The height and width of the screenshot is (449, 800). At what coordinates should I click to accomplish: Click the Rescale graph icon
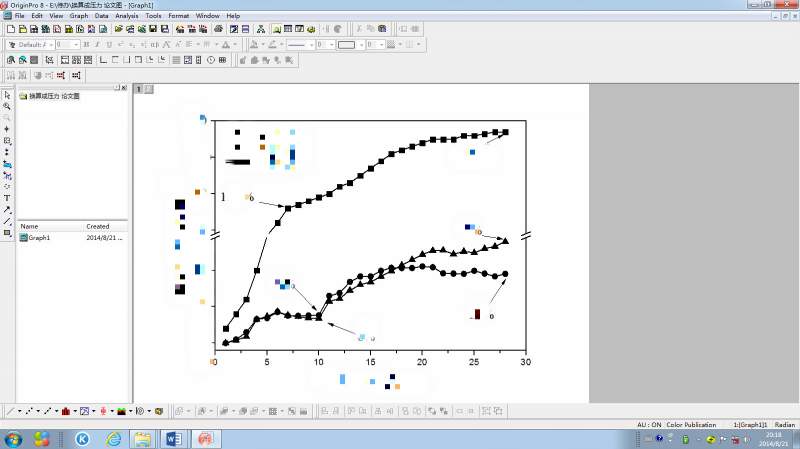click(x=49, y=60)
